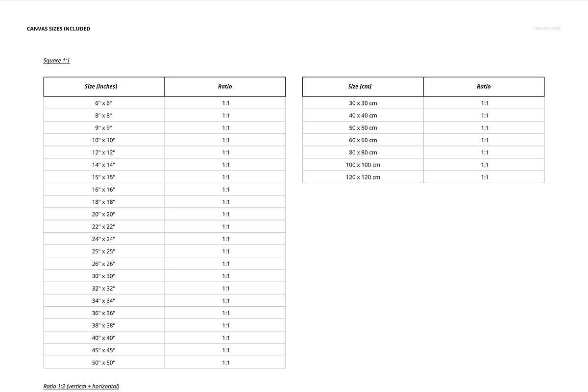Screen dimensions: 588x392
Task: Select the 80 x 80 cm cell
Action: (363, 152)
